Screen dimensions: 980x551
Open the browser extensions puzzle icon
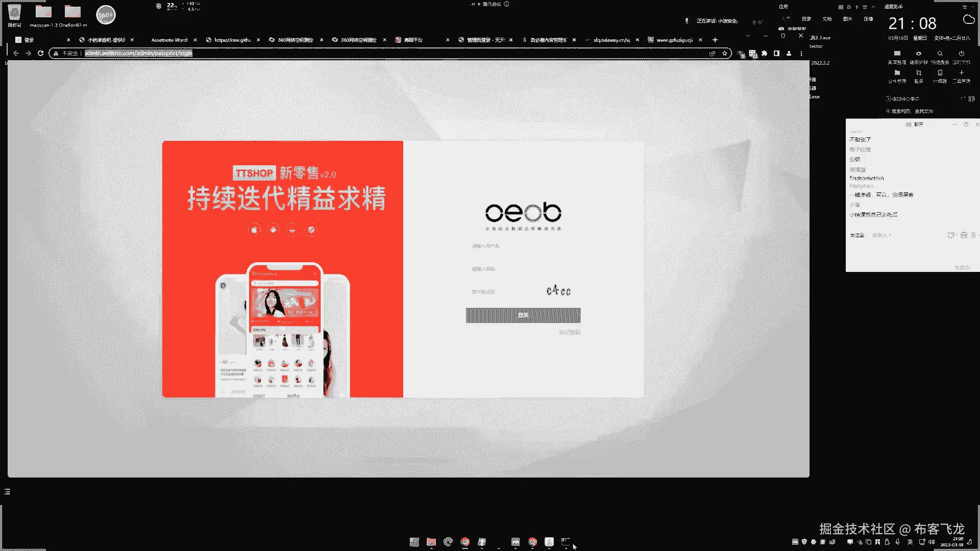coord(764,53)
